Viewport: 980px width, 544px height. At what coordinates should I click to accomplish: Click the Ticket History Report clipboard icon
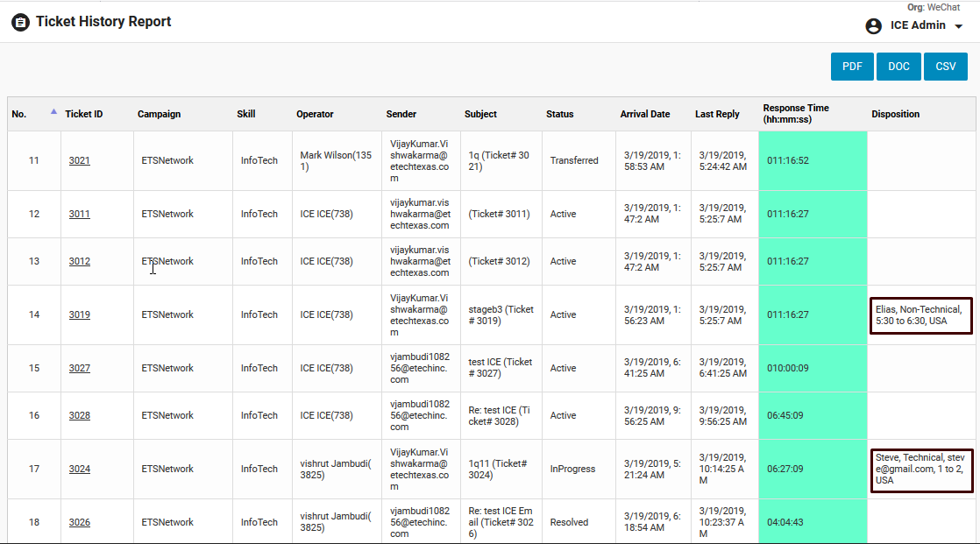(20, 22)
